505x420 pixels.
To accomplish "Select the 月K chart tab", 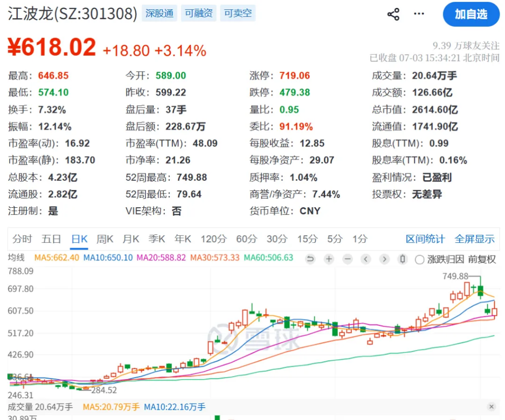I will click(131, 239).
